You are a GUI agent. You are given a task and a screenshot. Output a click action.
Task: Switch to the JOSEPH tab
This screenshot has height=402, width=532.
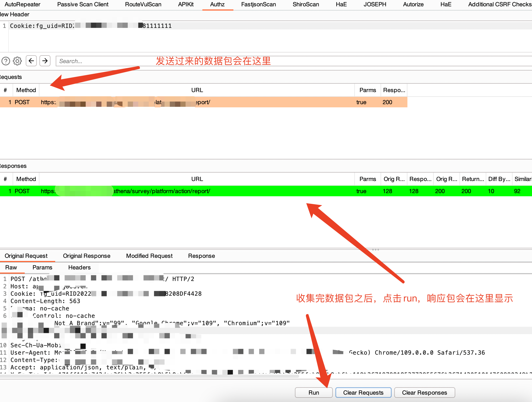(375, 4)
